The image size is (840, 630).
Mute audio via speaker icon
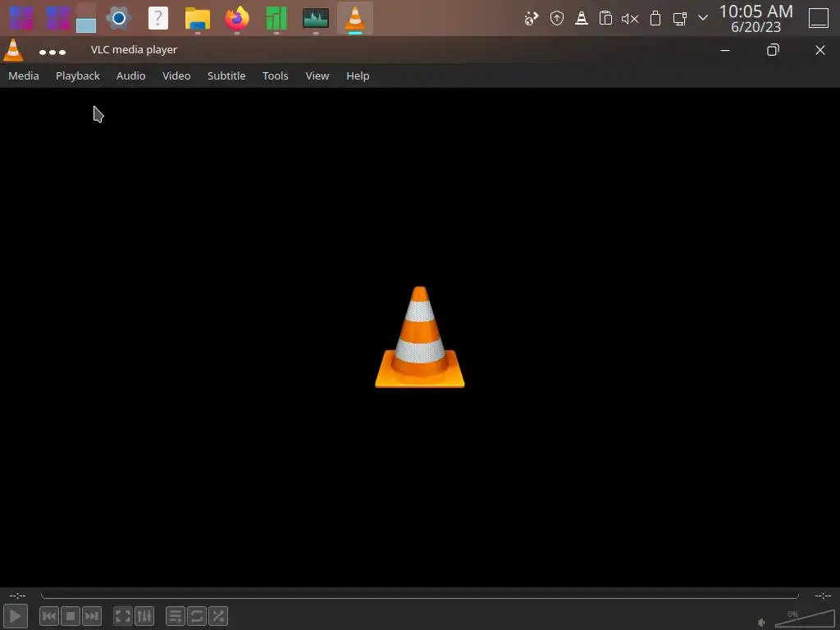tap(762, 622)
